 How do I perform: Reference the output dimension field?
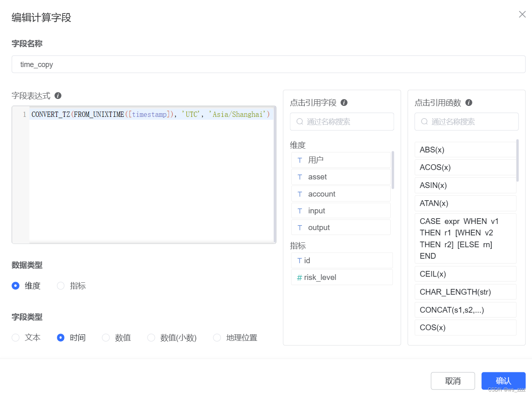tap(341, 227)
